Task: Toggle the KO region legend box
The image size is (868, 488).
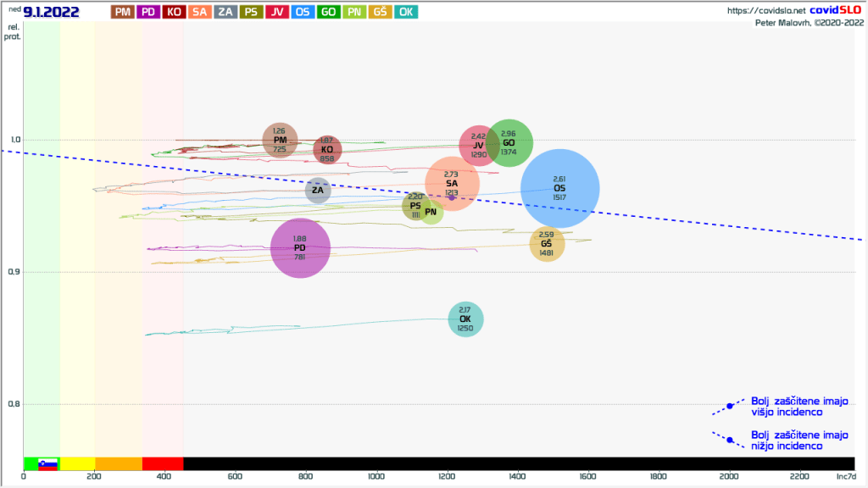Action: tap(174, 12)
